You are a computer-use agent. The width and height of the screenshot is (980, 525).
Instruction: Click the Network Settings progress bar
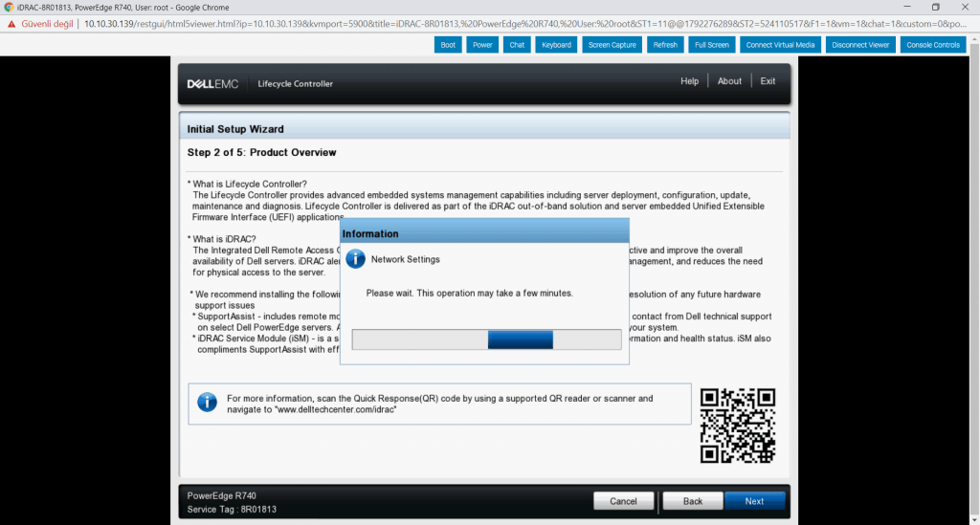(x=486, y=339)
